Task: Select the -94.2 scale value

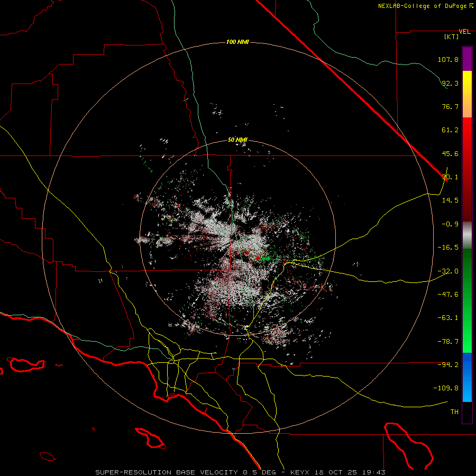Action: click(448, 364)
